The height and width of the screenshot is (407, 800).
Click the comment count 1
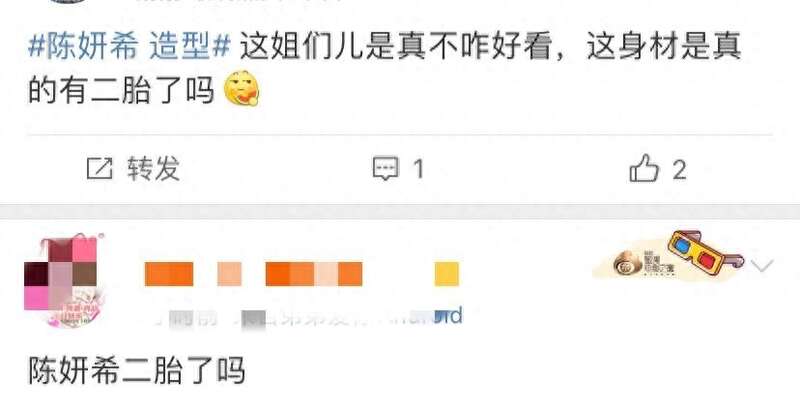[418, 169]
